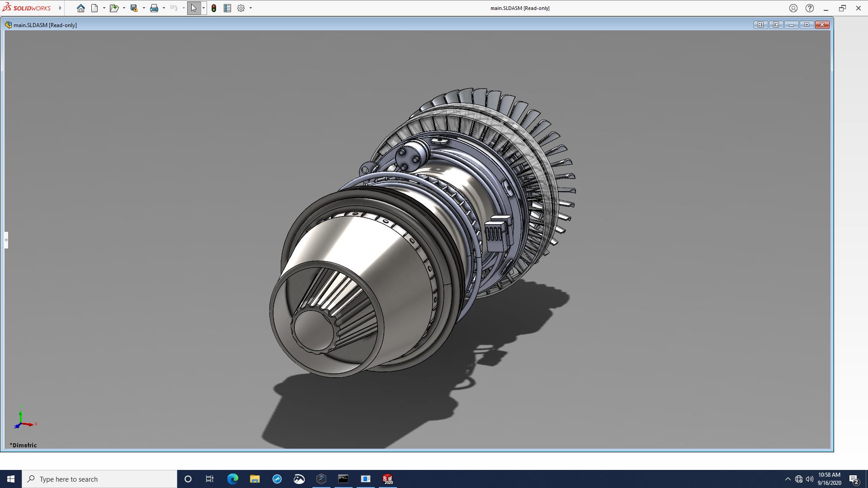Viewport: 868px width, 488px height.
Task: Open the File Properties list icon
Action: 227,8
